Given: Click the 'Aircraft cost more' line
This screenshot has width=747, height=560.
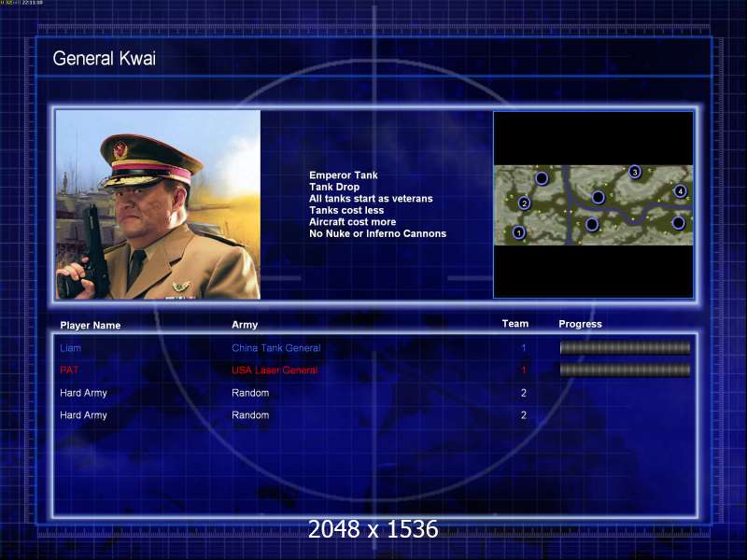Looking at the screenshot, I should 353,222.
